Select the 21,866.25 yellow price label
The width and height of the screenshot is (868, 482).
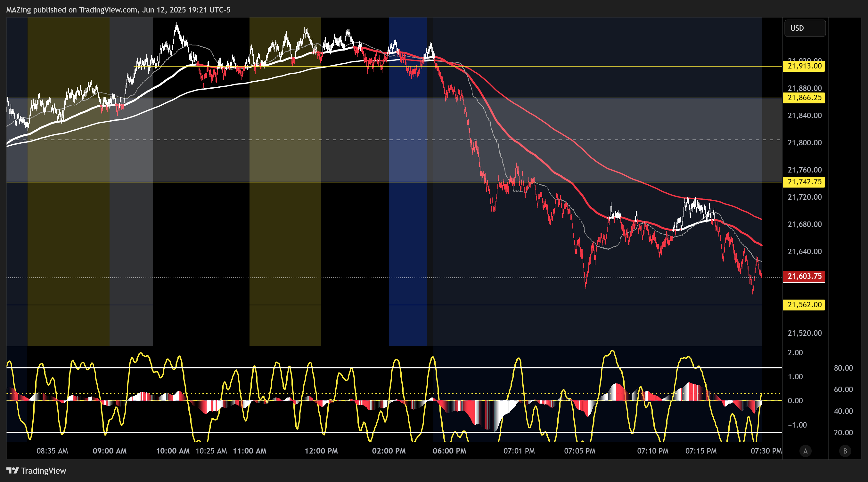click(x=804, y=98)
